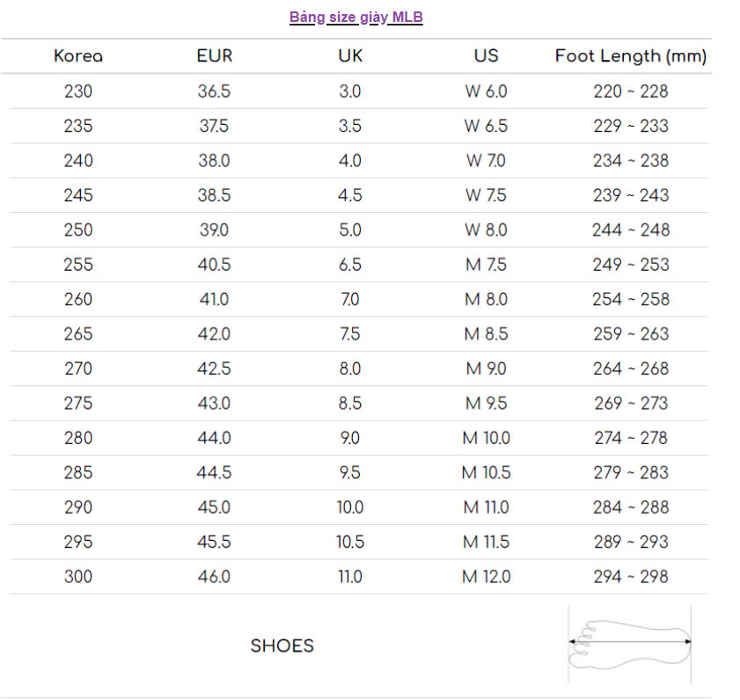Click US size 'M 7.5' cell
This screenshot has width=740, height=700.
486,265
